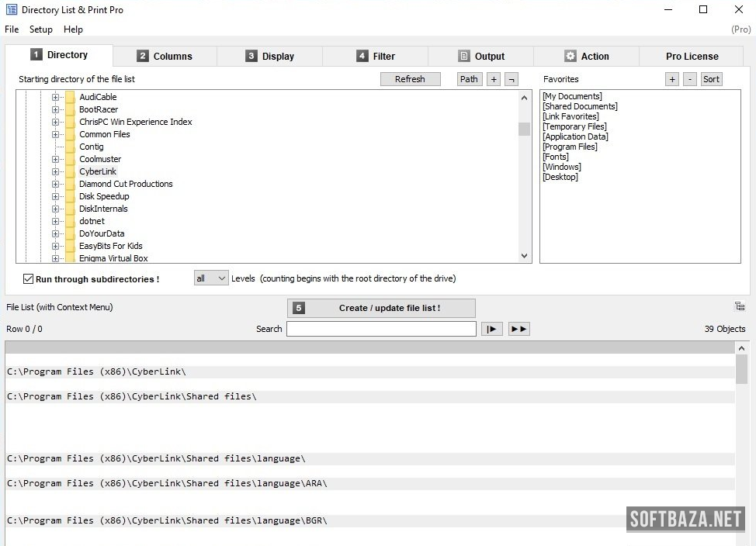This screenshot has height=546, width=756.
Task: Open the Levels dropdown showing all
Action: 211,278
